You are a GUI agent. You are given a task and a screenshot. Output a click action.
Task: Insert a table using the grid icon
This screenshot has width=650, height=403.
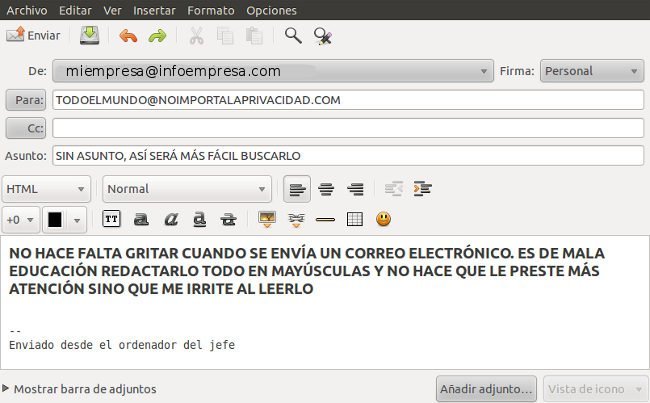pos(354,219)
